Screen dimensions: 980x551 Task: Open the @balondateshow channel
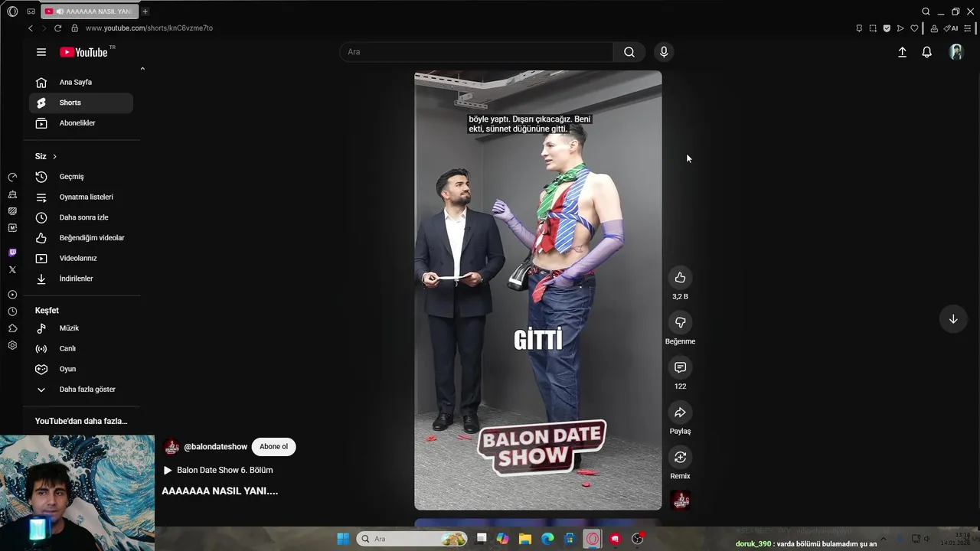[x=215, y=447]
